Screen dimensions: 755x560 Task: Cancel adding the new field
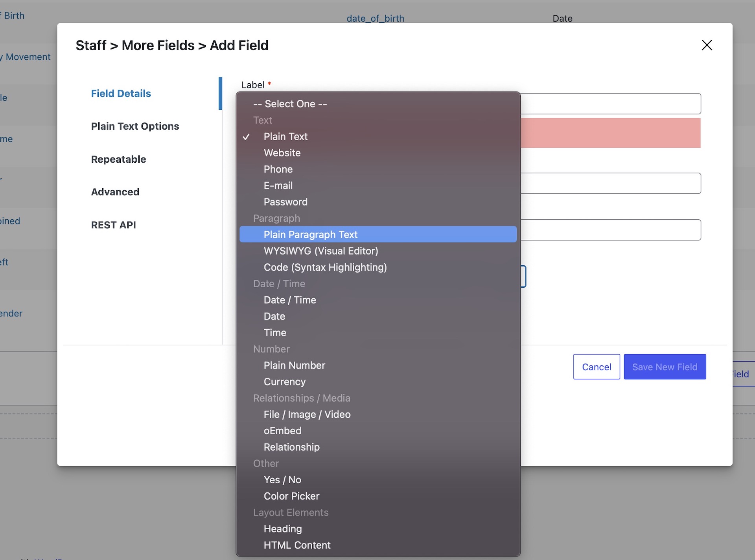[596, 367]
